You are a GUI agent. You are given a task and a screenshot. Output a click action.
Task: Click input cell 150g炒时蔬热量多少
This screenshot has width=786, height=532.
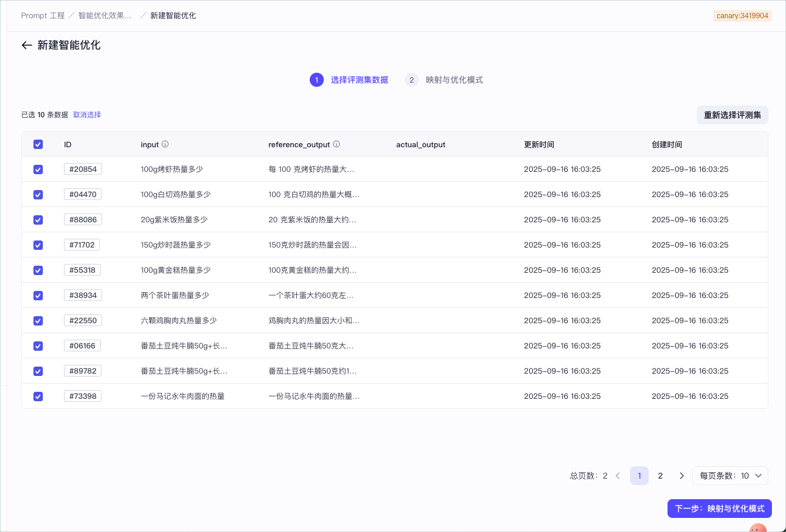point(176,245)
